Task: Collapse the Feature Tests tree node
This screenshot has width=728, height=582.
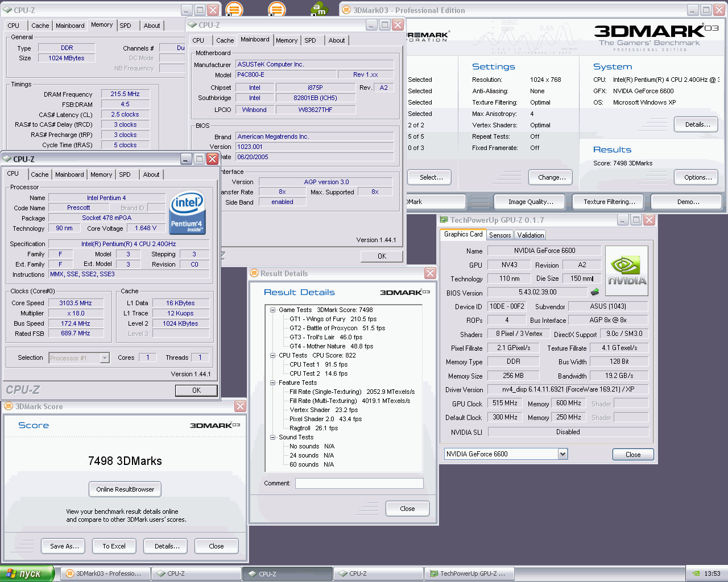Action: coord(272,383)
